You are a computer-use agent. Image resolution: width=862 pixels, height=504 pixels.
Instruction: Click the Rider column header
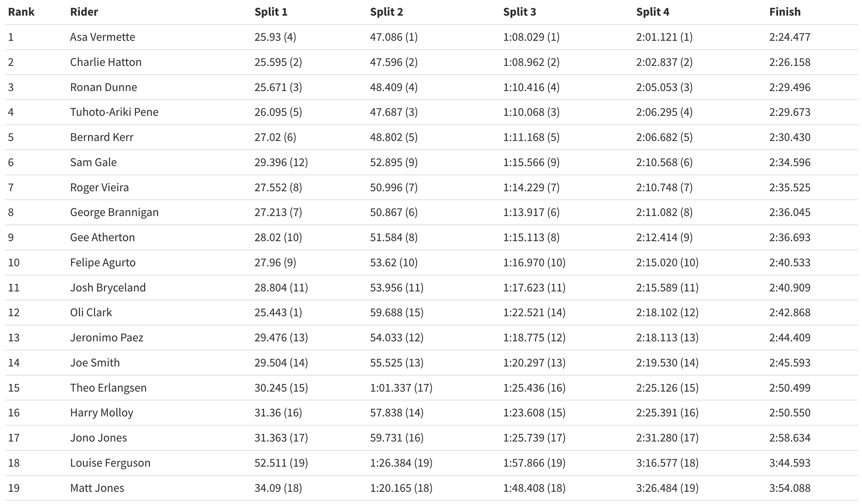[x=84, y=12]
